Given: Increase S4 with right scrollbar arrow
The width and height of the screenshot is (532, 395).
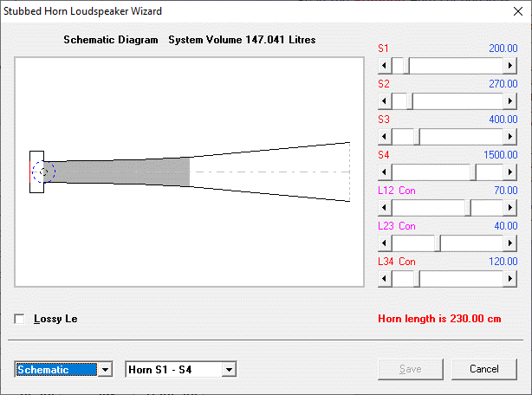Looking at the screenshot, I should click(510, 172).
